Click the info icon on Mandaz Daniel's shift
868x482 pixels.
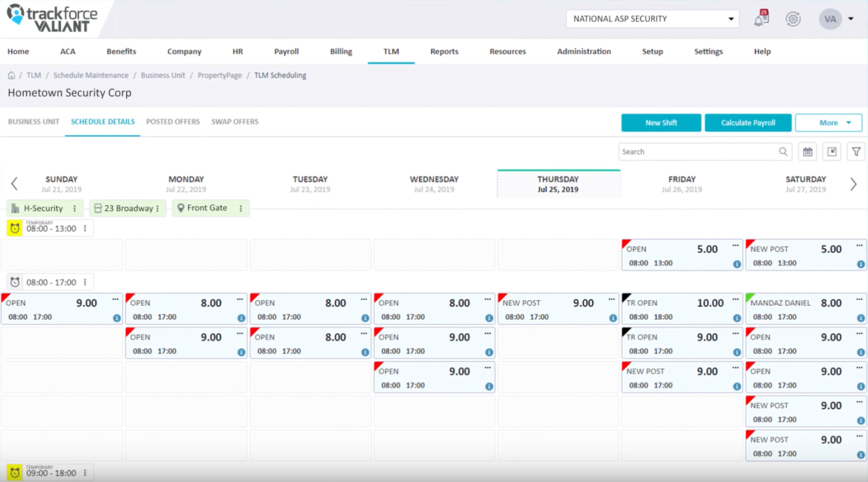coord(861,318)
